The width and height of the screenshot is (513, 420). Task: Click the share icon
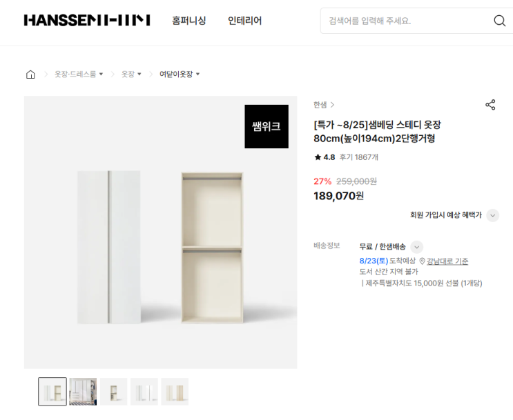490,105
